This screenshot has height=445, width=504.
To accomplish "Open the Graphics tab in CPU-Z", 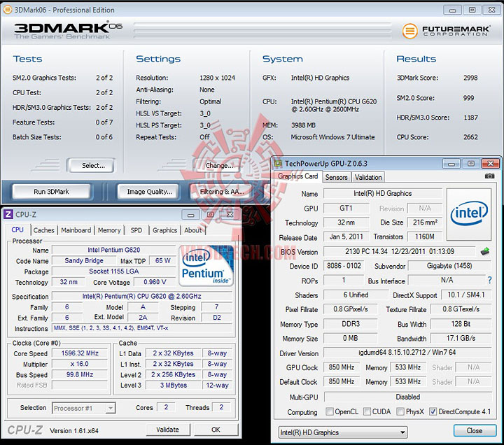I will (165, 230).
